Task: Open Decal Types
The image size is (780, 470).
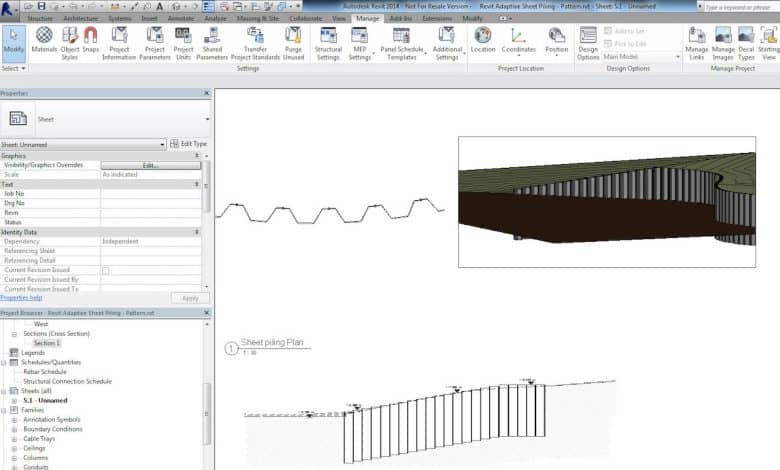Action: point(746,43)
